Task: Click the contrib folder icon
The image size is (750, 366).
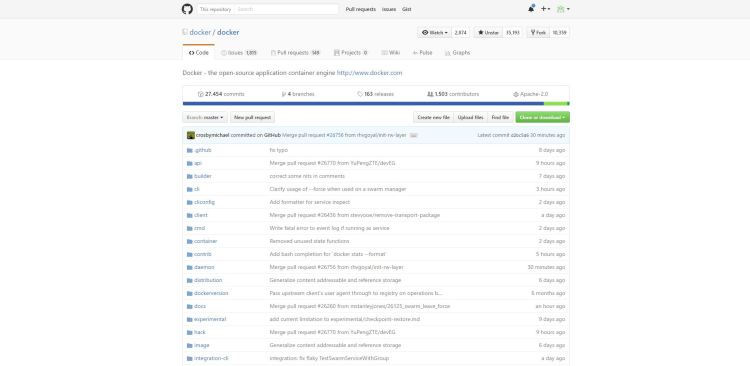Action: (189, 254)
